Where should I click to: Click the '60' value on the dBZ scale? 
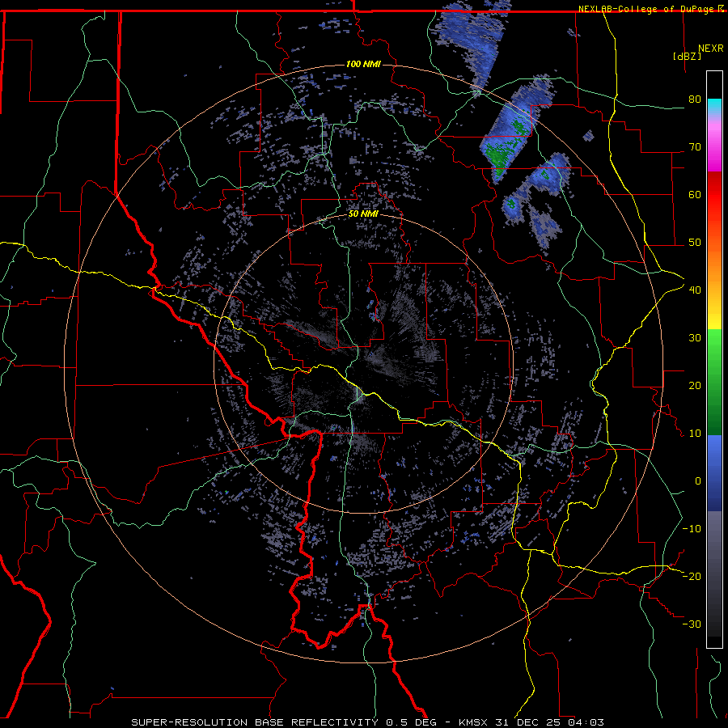(695, 195)
